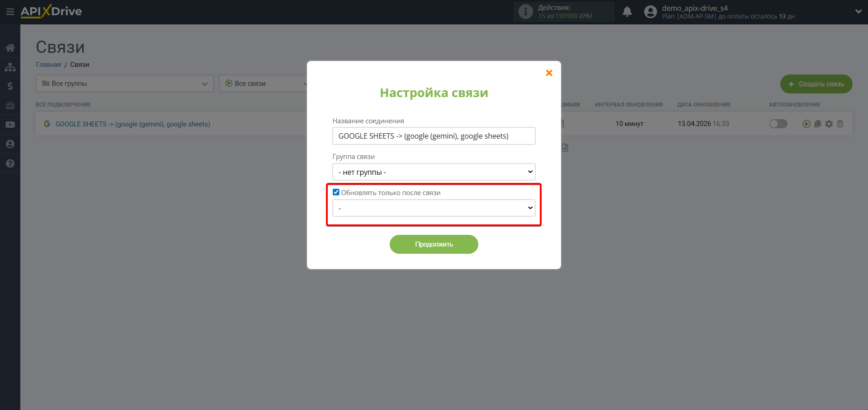Open the hamburger menu at top left
Image resolution: width=868 pixels, height=410 pixels.
(10, 12)
